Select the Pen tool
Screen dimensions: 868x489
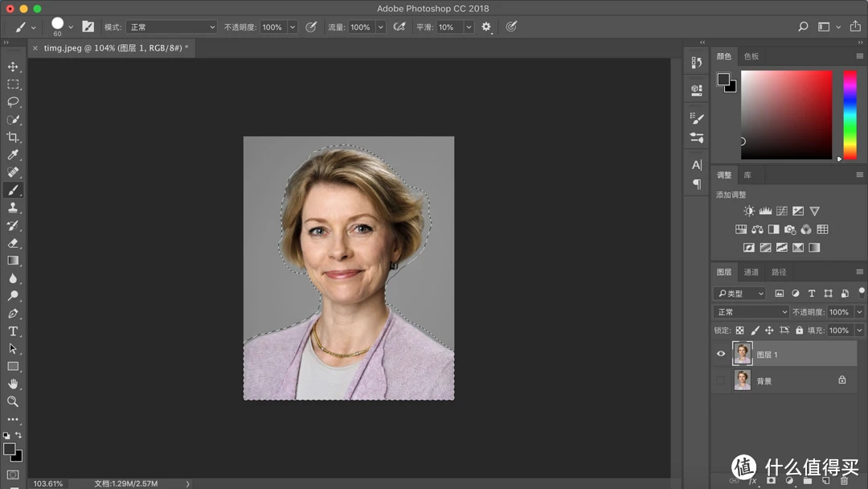point(13,314)
